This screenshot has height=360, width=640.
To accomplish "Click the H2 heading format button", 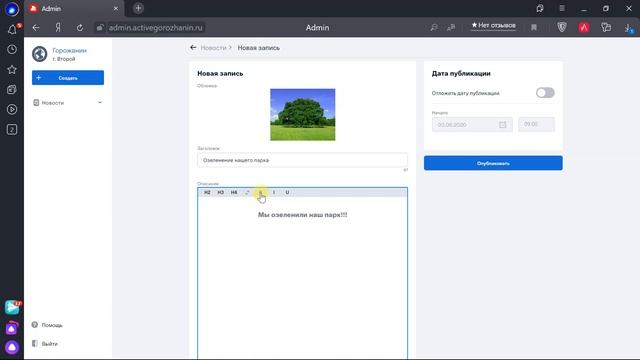I will point(207,192).
